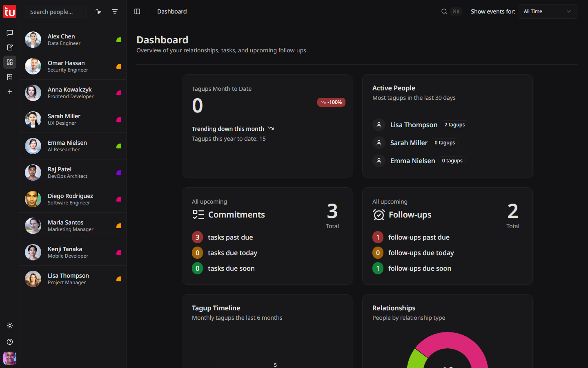Click the trending down arrow icon
The width and height of the screenshot is (588, 368).
click(271, 128)
